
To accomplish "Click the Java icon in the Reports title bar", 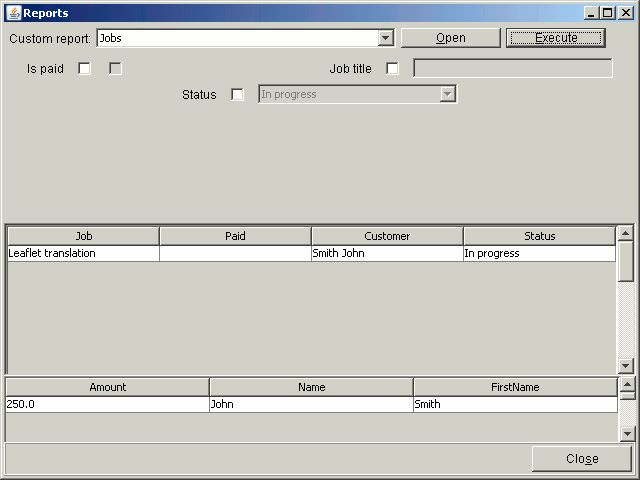I will pyautogui.click(x=13, y=13).
